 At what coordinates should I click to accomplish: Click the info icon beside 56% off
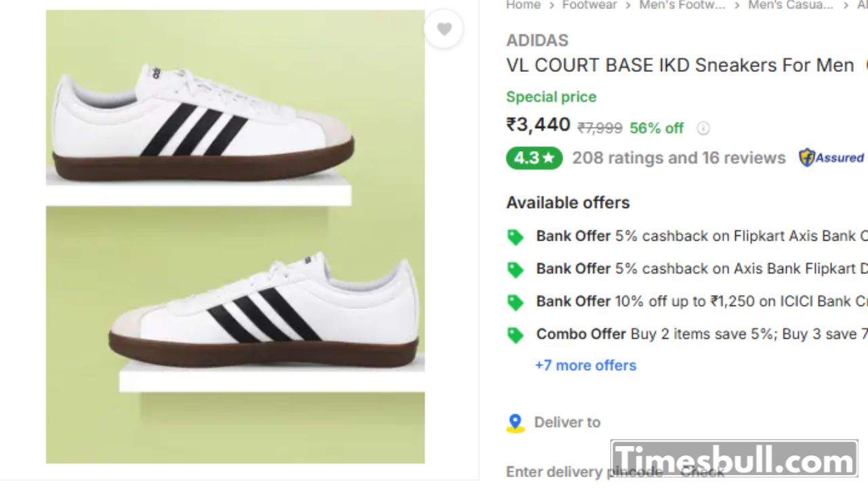[x=703, y=128]
